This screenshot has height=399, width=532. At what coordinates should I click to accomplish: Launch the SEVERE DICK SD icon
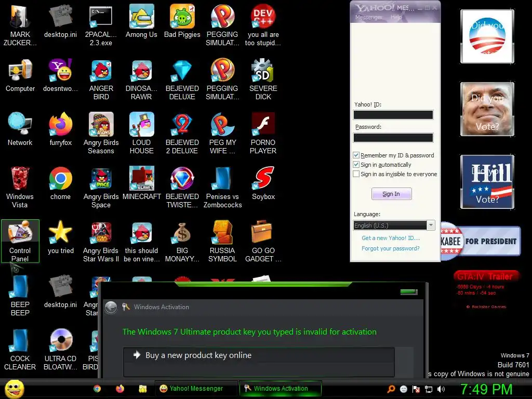click(x=263, y=79)
